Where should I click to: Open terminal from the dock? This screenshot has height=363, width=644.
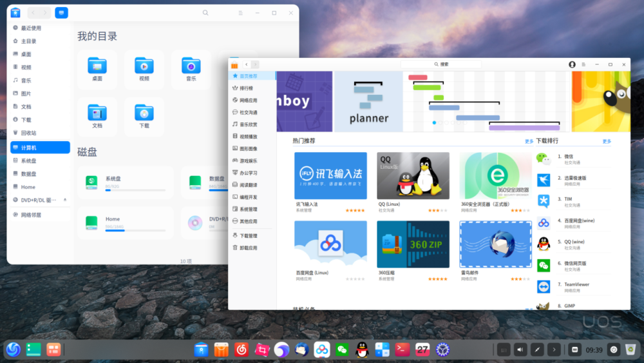click(x=402, y=350)
